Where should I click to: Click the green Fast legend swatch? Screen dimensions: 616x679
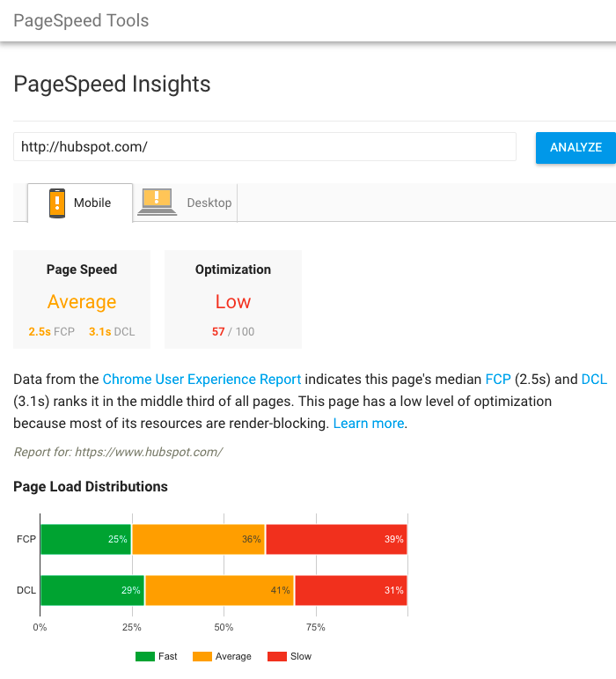click(x=145, y=656)
